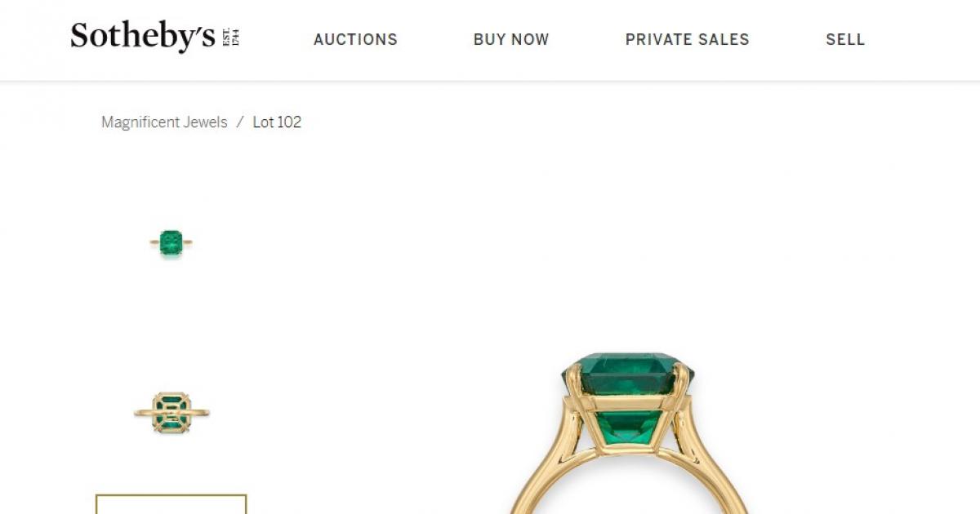
Task: Select the gold-bordered active thumbnail
Action: pos(171,504)
